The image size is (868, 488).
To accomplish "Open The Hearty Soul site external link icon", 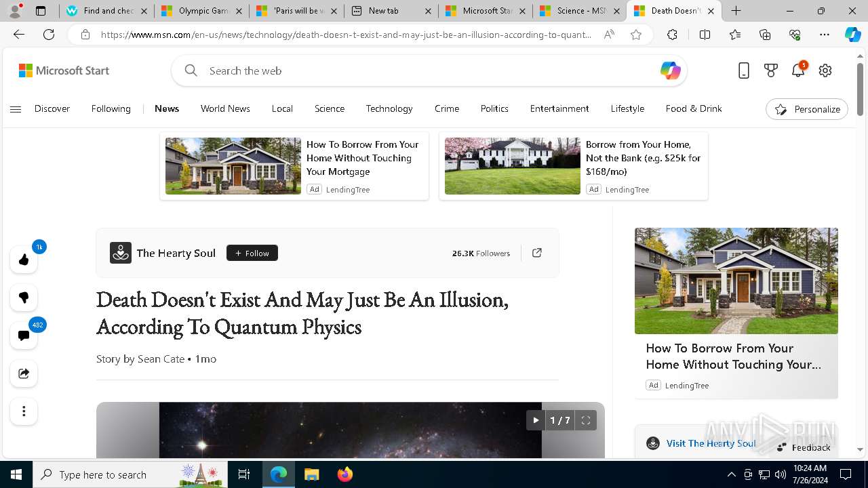I will (537, 253).
